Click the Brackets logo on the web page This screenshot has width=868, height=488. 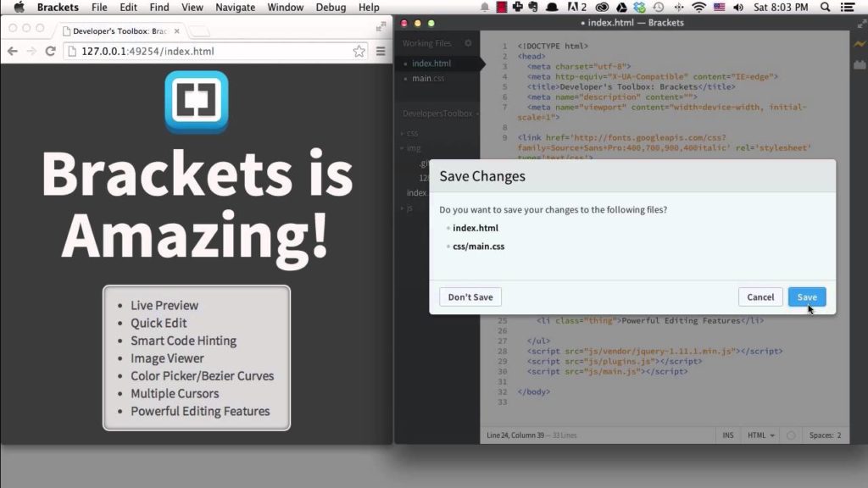pos(197,102)
